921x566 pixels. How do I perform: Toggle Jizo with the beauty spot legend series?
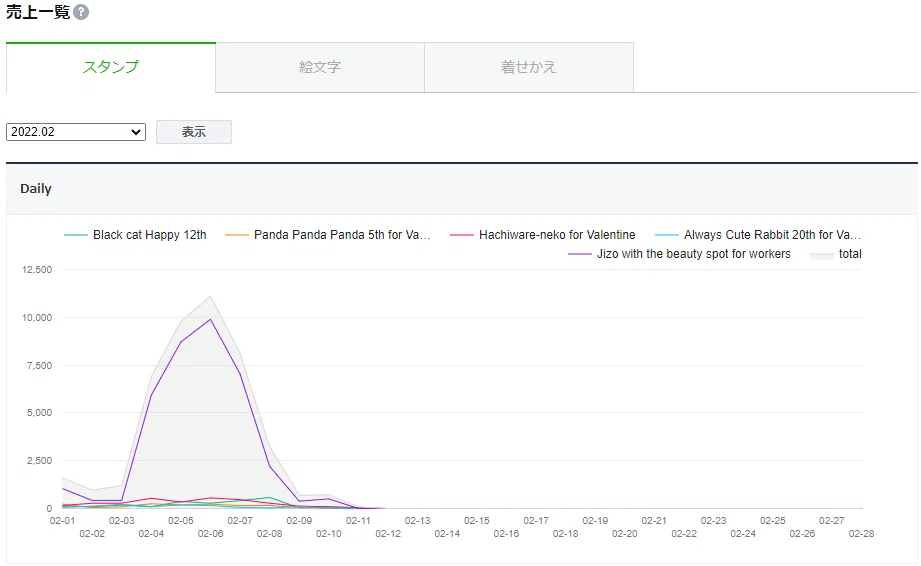point(680,254)
